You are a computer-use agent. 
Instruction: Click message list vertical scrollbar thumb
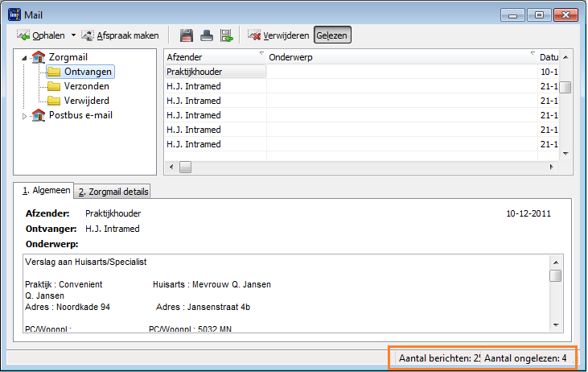click(565, 87)
